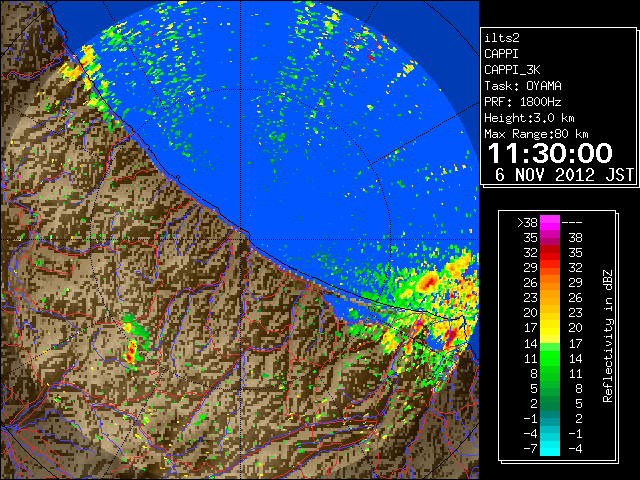
Task: Select the date text 6 NOV 2012 JST
Action: click(x=564, y=175)
